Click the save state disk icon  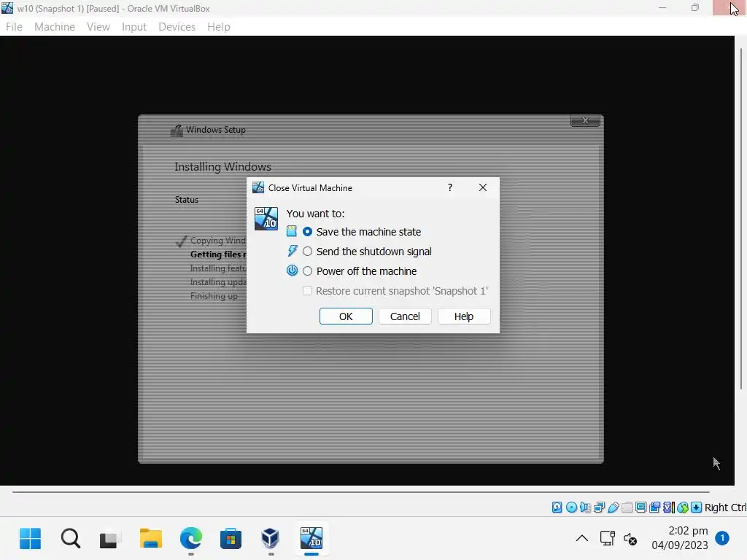tap(292, 231)
